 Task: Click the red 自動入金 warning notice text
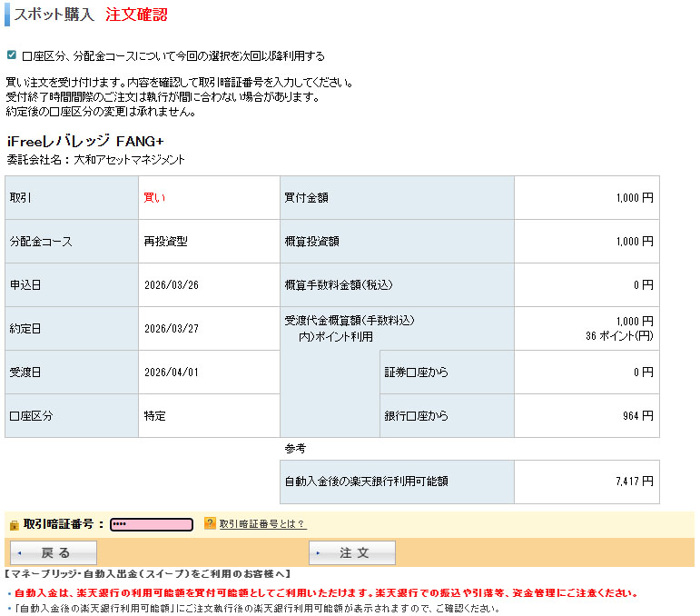tap(325, 593)
